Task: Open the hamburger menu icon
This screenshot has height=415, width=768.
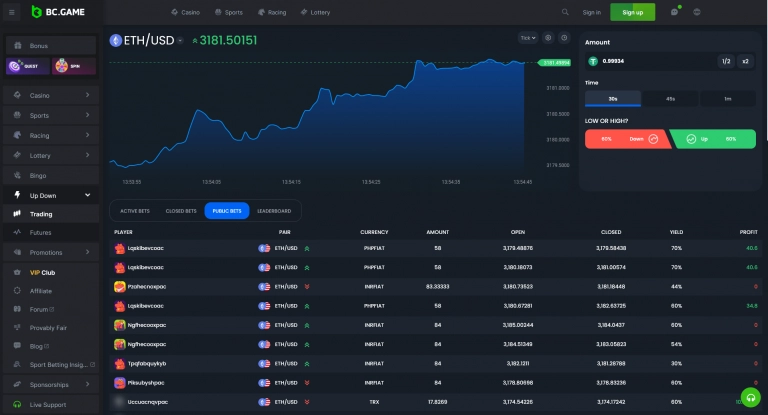Action: pyautogui.click(x=11, y=12)
